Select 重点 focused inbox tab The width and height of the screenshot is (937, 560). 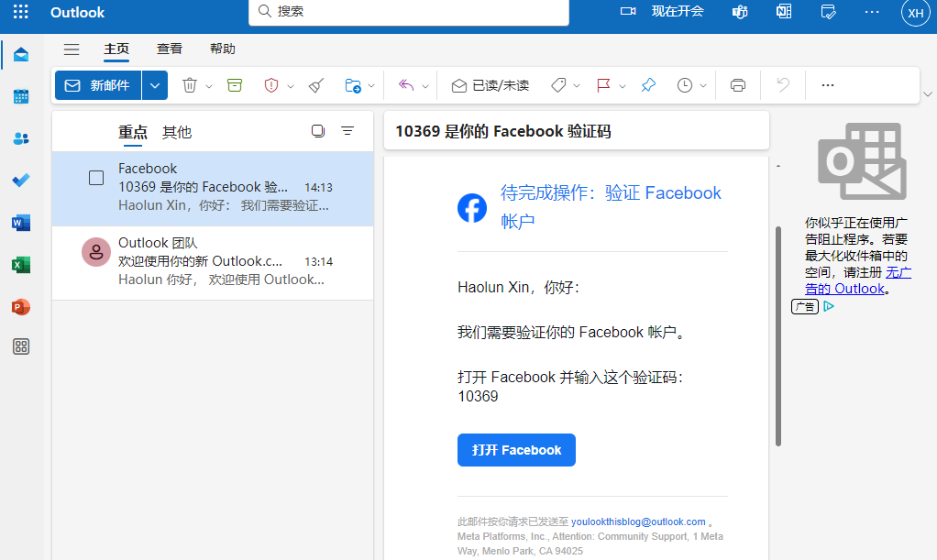click(133, 132)
